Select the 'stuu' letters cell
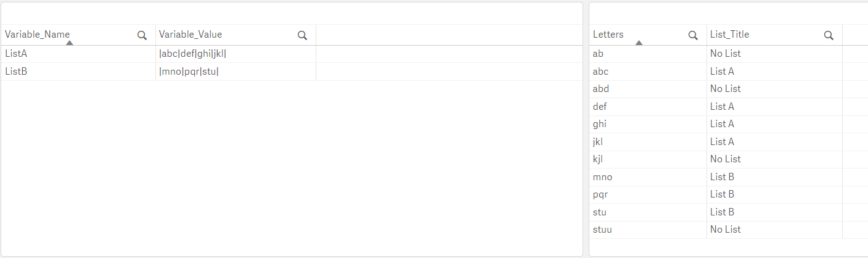This screenshot has width=868, height=258. [x=602, y=230]
